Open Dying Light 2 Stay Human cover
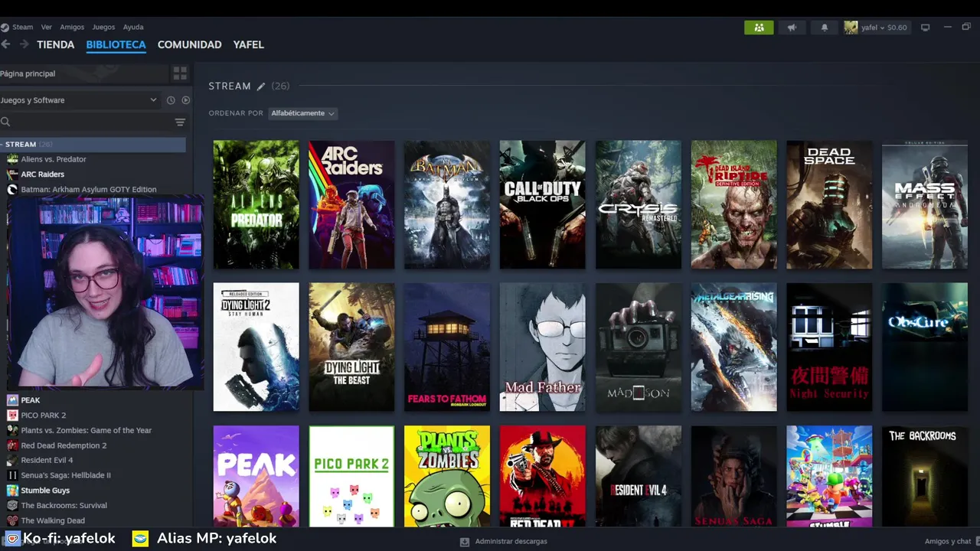980x551 pixels. 256,347
